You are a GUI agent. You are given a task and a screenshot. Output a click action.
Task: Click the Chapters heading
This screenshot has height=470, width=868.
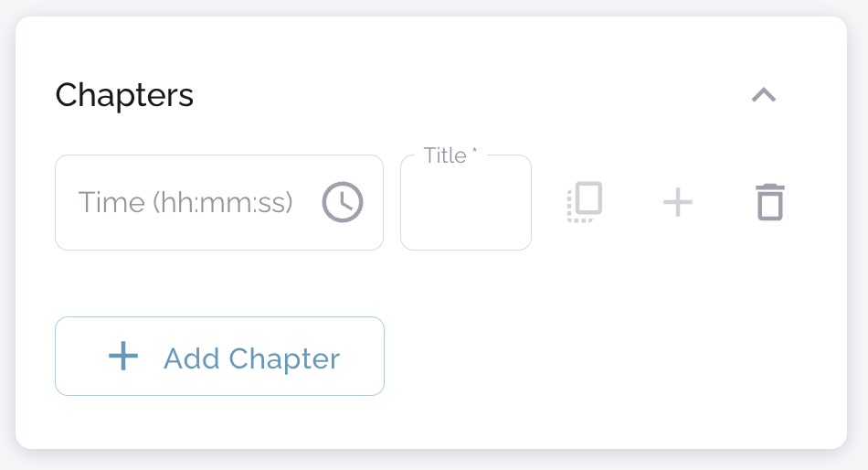click(124, 95)
